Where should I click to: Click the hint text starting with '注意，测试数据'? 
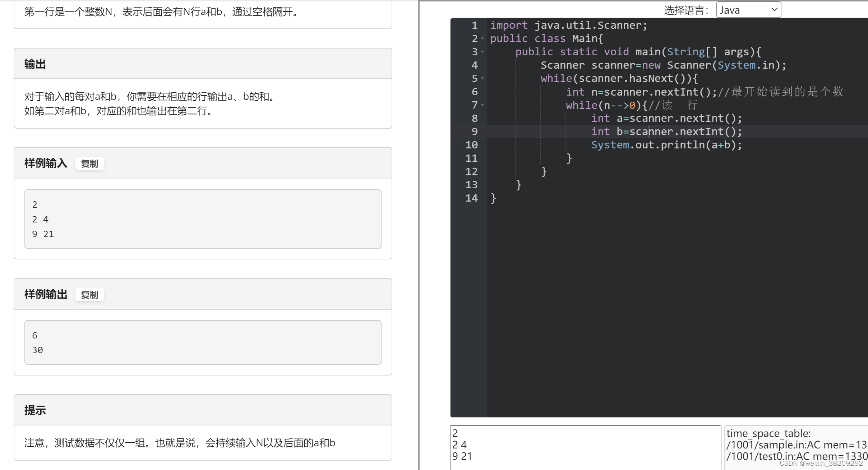(x=180, y=443)
